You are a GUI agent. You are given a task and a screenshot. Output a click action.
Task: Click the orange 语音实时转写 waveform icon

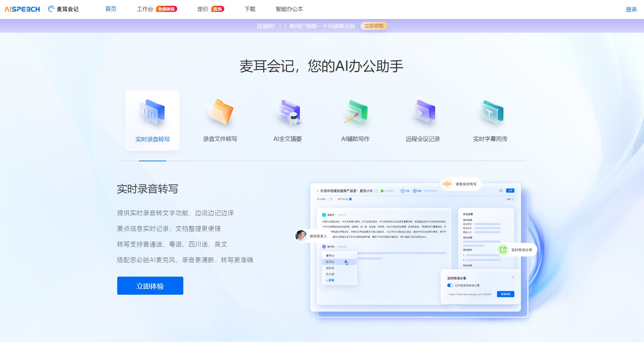tap(447, 184)
